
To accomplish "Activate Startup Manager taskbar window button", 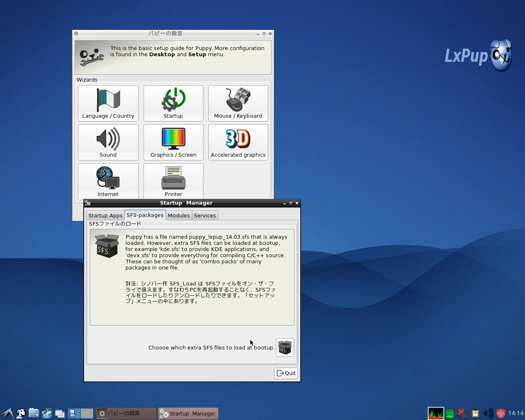I will coord(188,413).
